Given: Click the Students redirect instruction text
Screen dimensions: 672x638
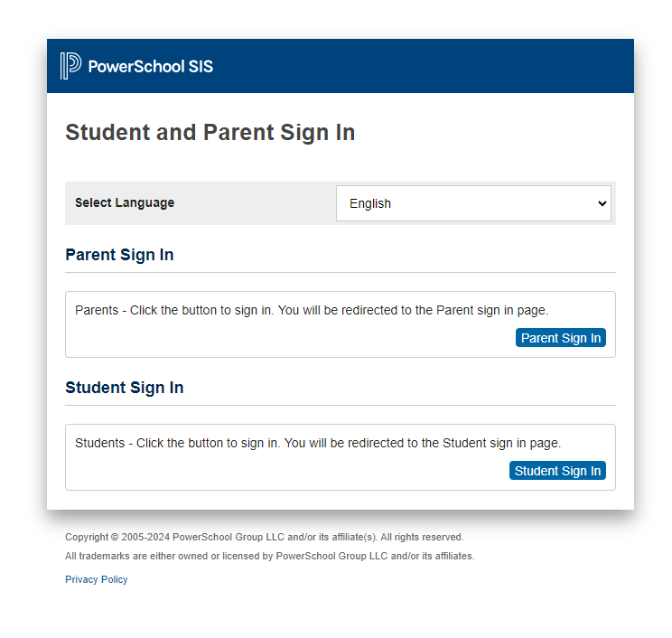Looking at the screenshot, I should point(318,443).
